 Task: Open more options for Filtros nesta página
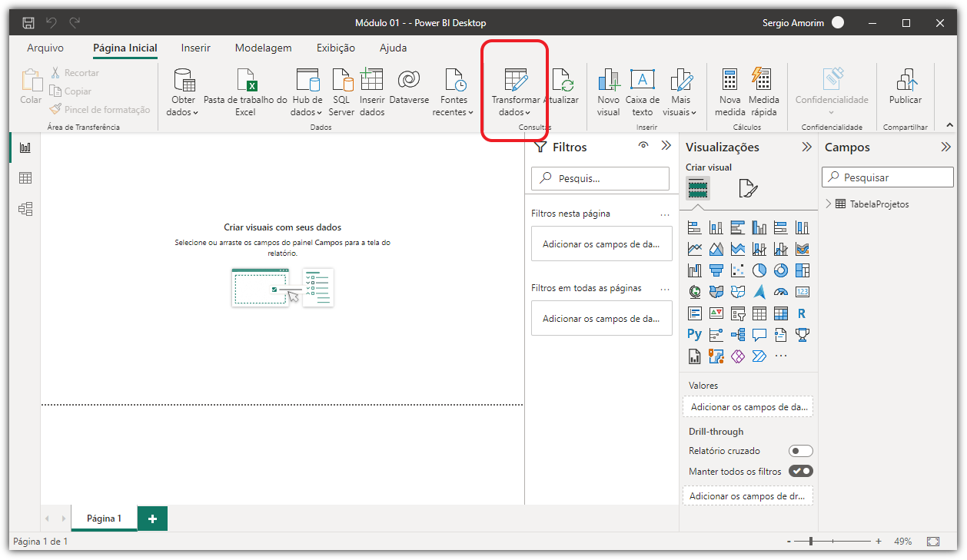point(665,214)
